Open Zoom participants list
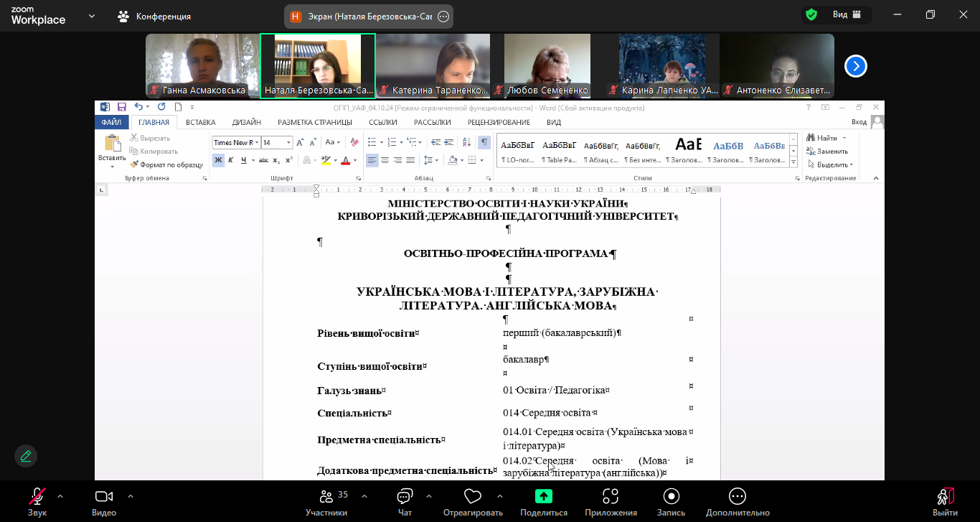The image size is (980, 522). tap(326, 502)
